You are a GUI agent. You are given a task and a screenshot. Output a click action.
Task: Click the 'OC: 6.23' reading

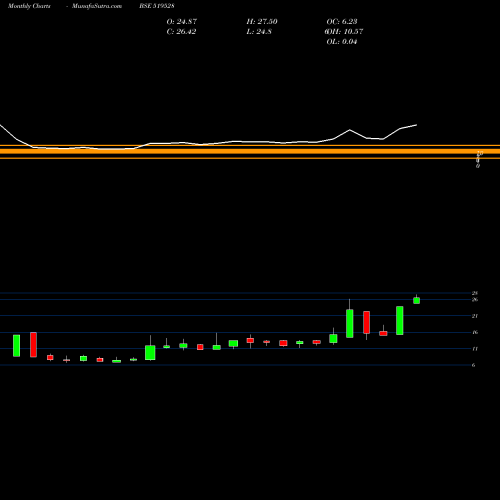tap(342, 22)
